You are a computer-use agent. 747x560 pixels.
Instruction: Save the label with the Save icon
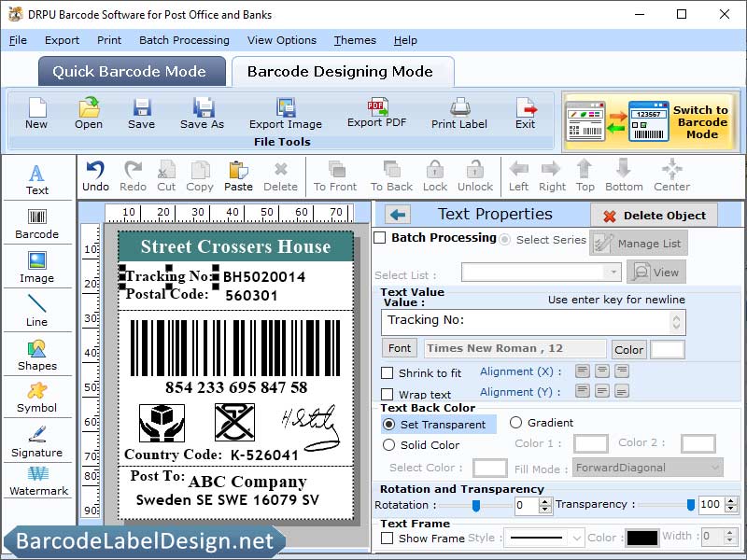tap(142, 113)
